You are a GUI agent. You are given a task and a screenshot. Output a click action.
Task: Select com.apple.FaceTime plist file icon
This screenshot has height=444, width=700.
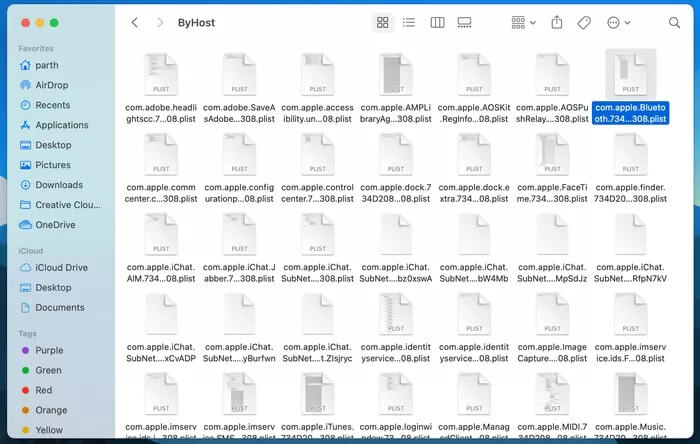[552, 154]
